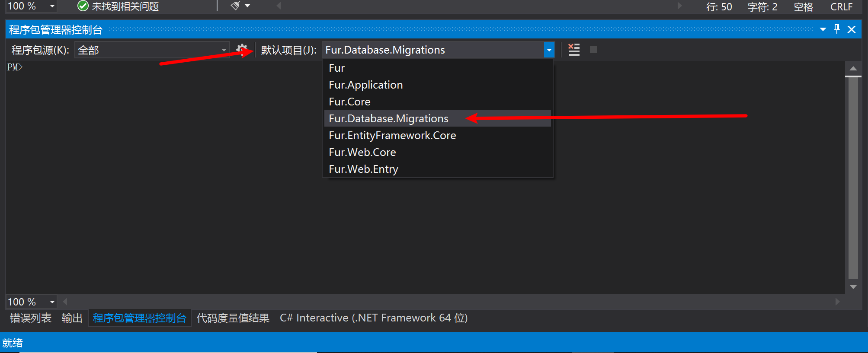Switch to the 错误列表 tab
This screenshot has height=353, width=868.
31,318
